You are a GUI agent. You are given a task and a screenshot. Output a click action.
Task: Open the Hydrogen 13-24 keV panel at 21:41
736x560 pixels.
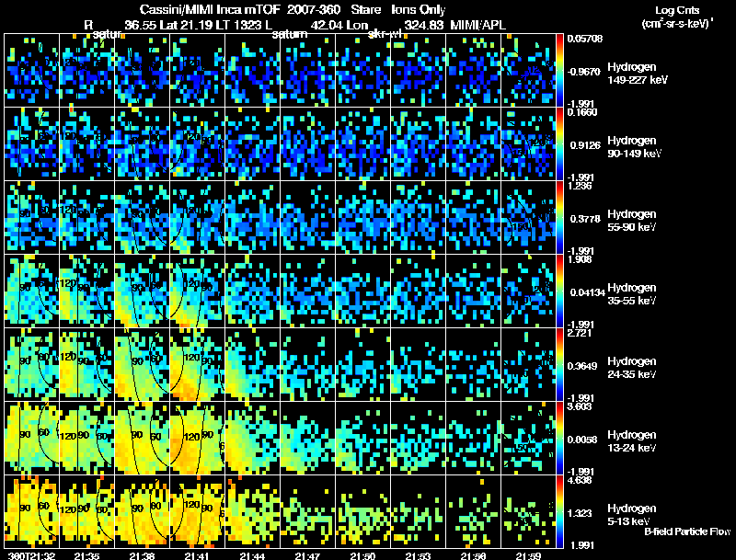197,438
